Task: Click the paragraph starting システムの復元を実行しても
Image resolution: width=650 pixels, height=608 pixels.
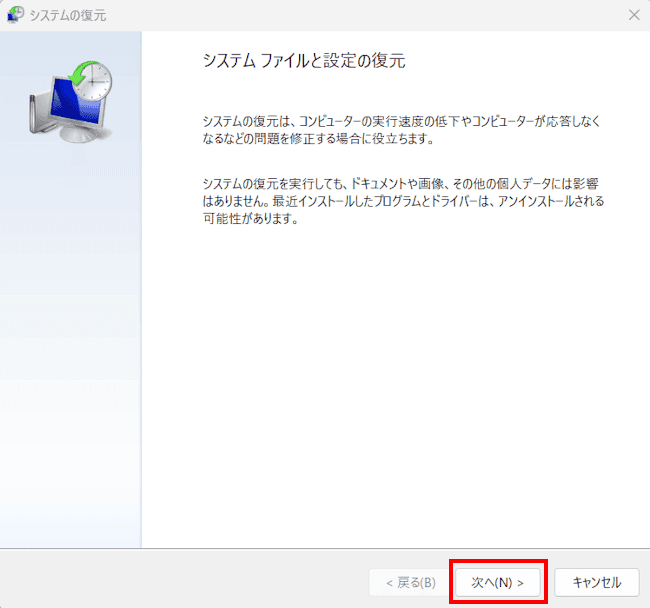Action: click(x=403, y=201)
